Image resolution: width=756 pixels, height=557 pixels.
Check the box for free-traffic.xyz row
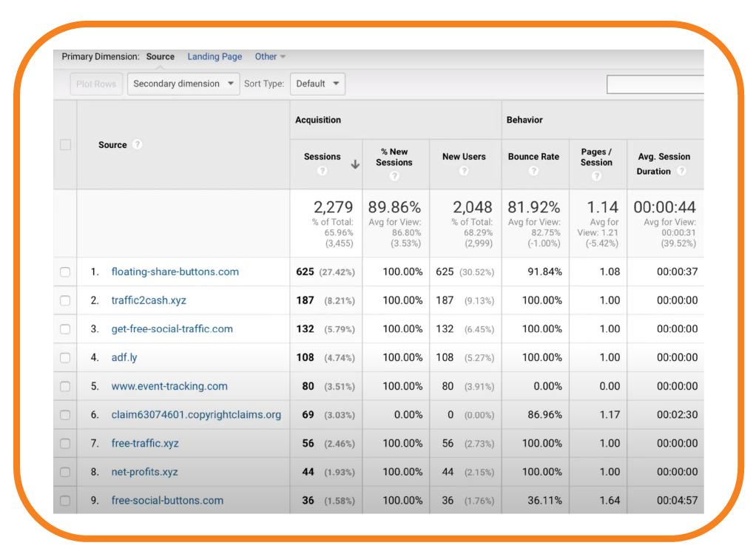[65, 443]
